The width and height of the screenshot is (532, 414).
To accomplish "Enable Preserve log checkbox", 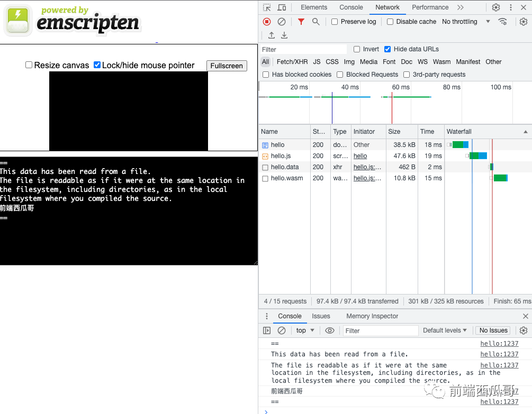I will pos(335,22).
